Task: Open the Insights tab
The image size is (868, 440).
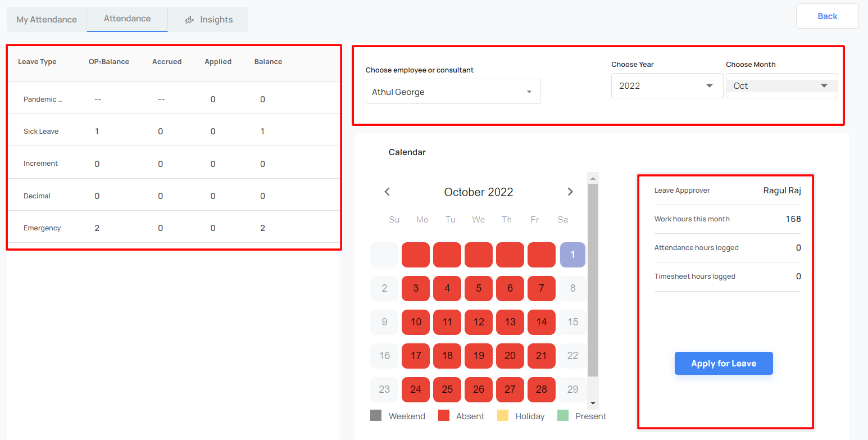Action: (x=208, y=19)
